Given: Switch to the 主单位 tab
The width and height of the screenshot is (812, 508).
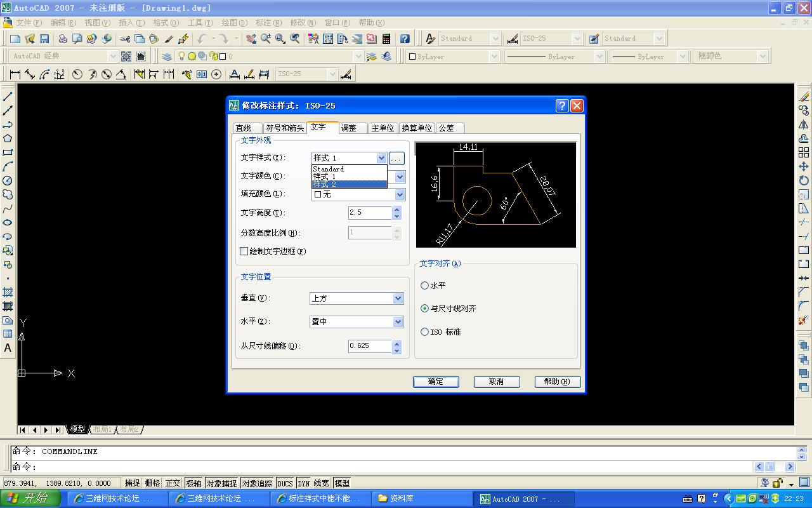Looking at the screenshot, I should (383, 128).
